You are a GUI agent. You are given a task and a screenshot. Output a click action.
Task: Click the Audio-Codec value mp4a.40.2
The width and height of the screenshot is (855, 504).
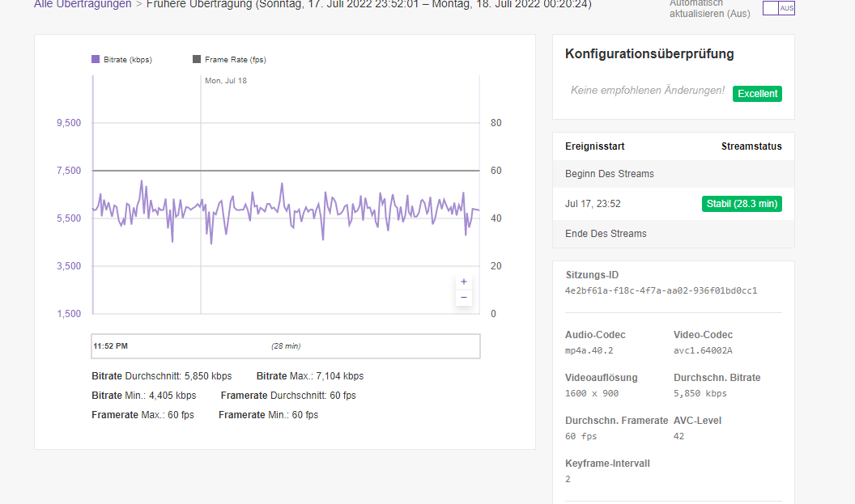point(589,350)
